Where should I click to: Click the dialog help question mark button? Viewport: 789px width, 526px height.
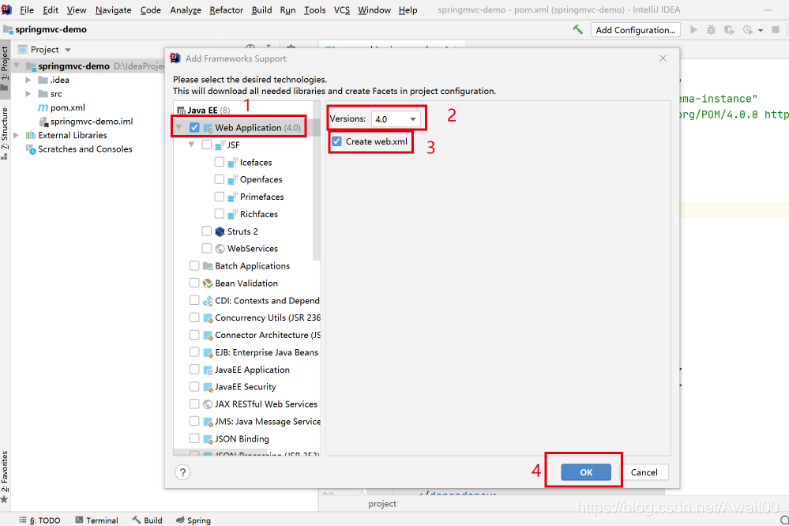(x=182, y=472)
